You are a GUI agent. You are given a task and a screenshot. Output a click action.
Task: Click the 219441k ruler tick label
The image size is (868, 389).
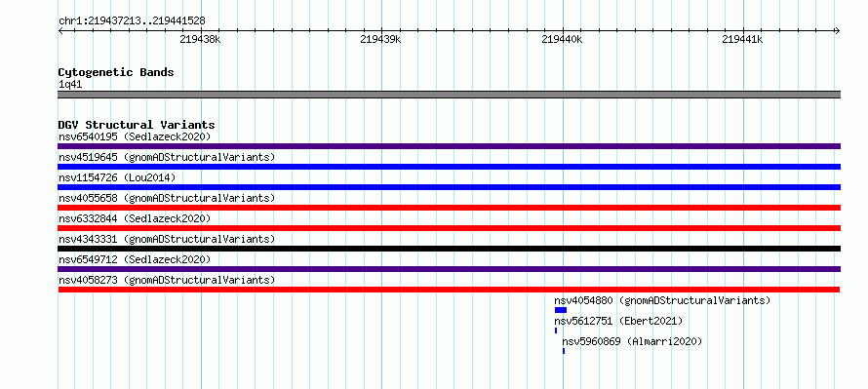(x=743, y=39)
